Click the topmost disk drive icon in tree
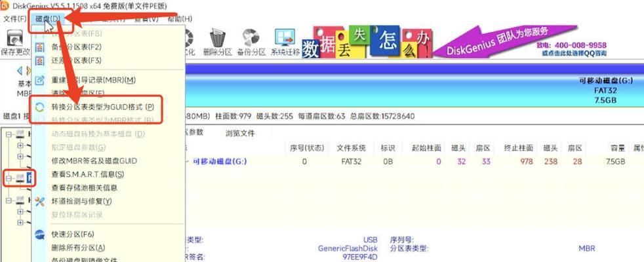Viewport: 644px width, 262px height. pyautogui.click(x=19, y=134)
